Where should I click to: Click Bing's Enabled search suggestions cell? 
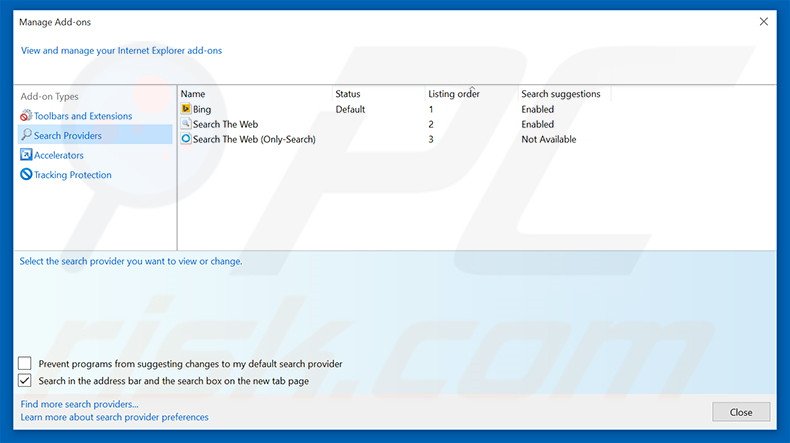[x=538, y=109]
